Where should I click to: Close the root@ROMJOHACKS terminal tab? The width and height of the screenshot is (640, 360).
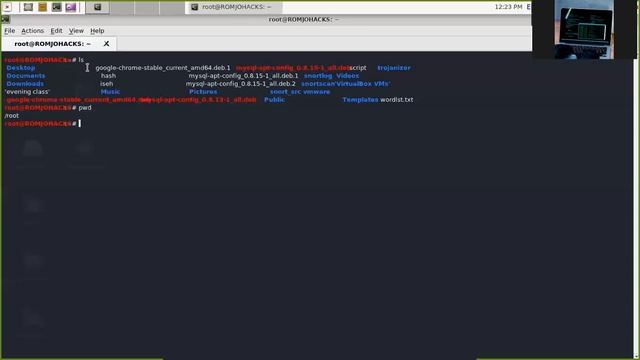click(x=107, y=44)
